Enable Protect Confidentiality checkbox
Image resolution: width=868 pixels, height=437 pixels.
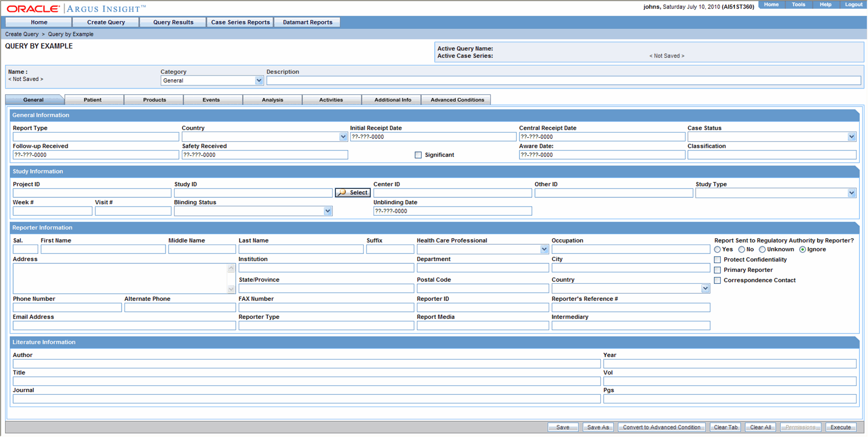tap(717, 260)
